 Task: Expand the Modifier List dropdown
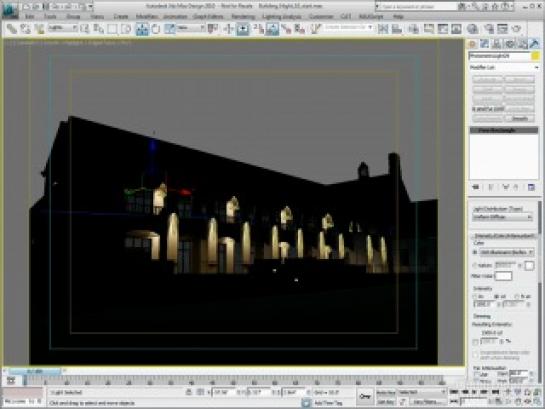pyautogui.click(x=504, y=67)
